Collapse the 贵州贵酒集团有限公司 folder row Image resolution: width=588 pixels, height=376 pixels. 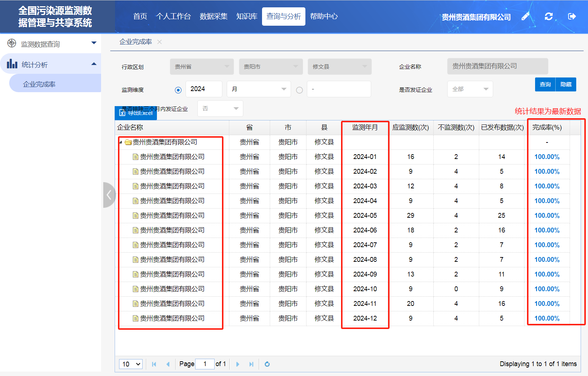(121, 142)
